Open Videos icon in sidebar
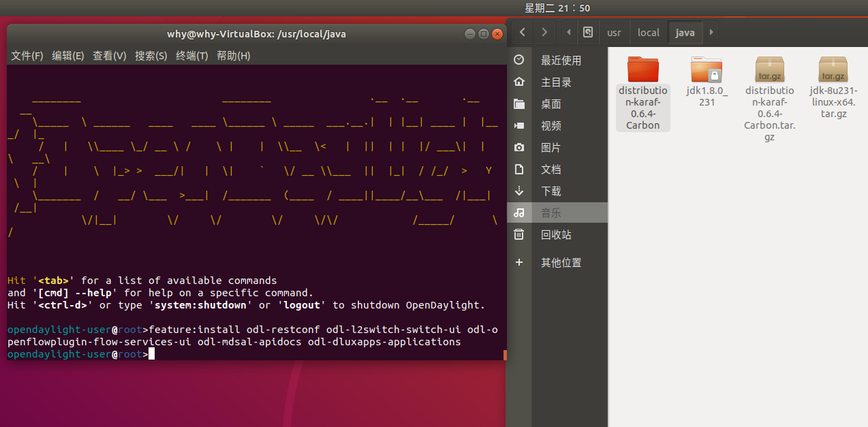868x427 pixels. click(519, 125)
